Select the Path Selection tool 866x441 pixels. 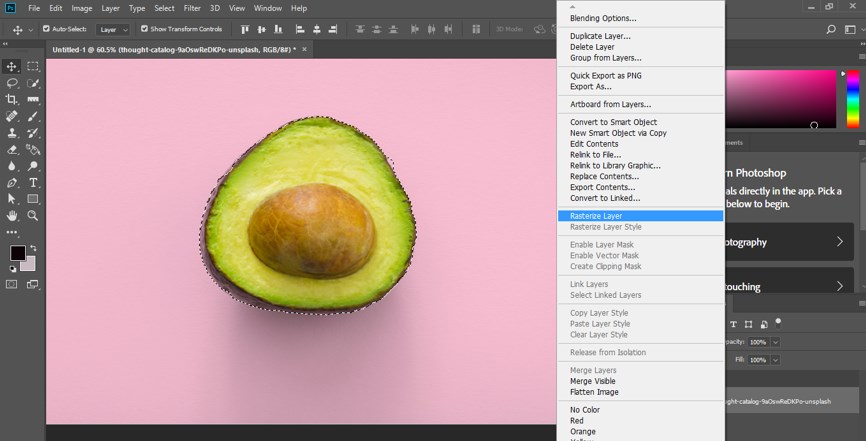(x=11, y=199)
